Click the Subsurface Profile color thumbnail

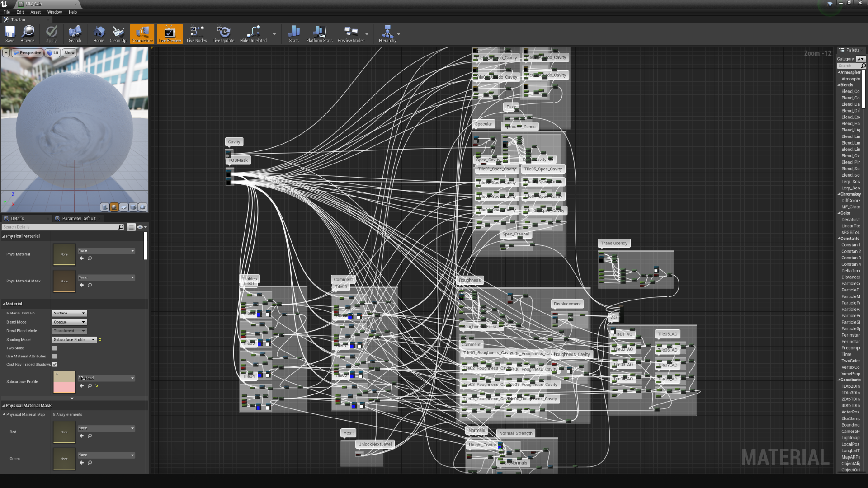(x=64, y=382)
